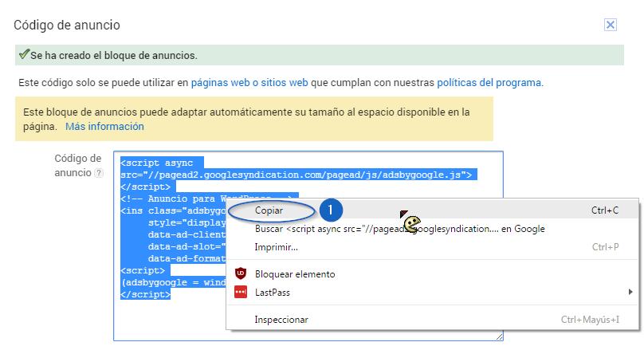
Task: Click the Código de anuncio field label
Action: 77,166
